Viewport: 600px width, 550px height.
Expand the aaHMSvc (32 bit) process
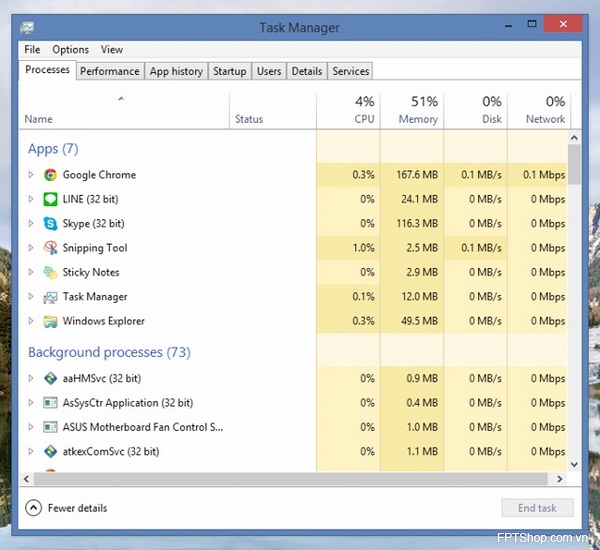tap(31, 379)
